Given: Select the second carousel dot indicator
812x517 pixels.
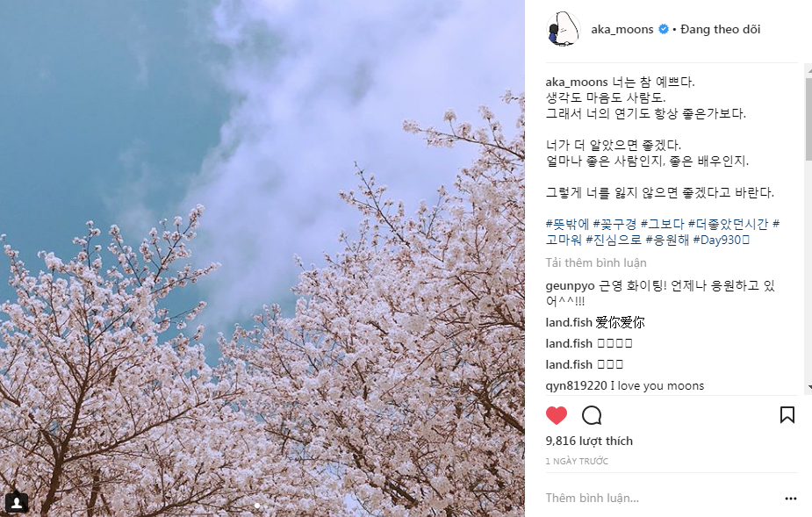Looking at the screenshot, I should (265, 505).
